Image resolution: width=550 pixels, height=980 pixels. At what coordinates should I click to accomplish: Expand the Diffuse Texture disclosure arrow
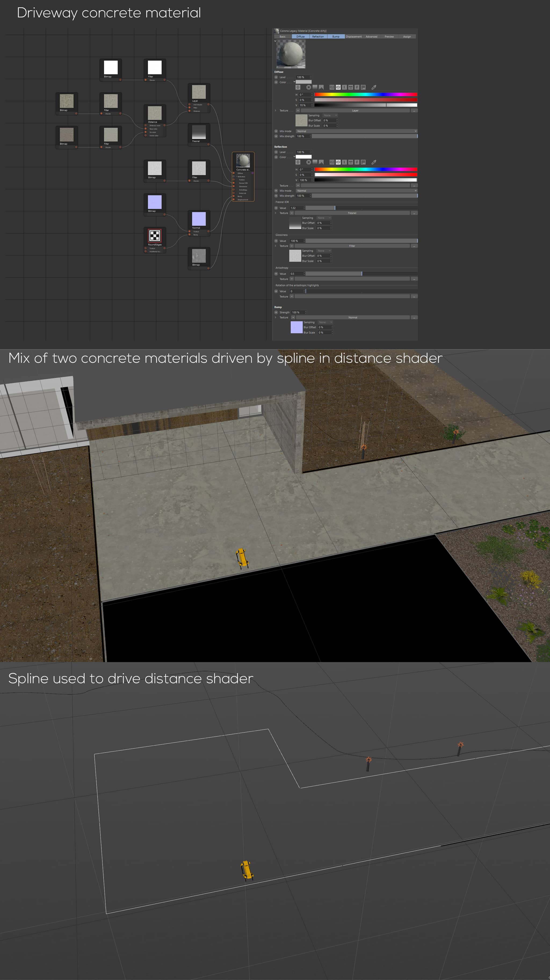275,111
